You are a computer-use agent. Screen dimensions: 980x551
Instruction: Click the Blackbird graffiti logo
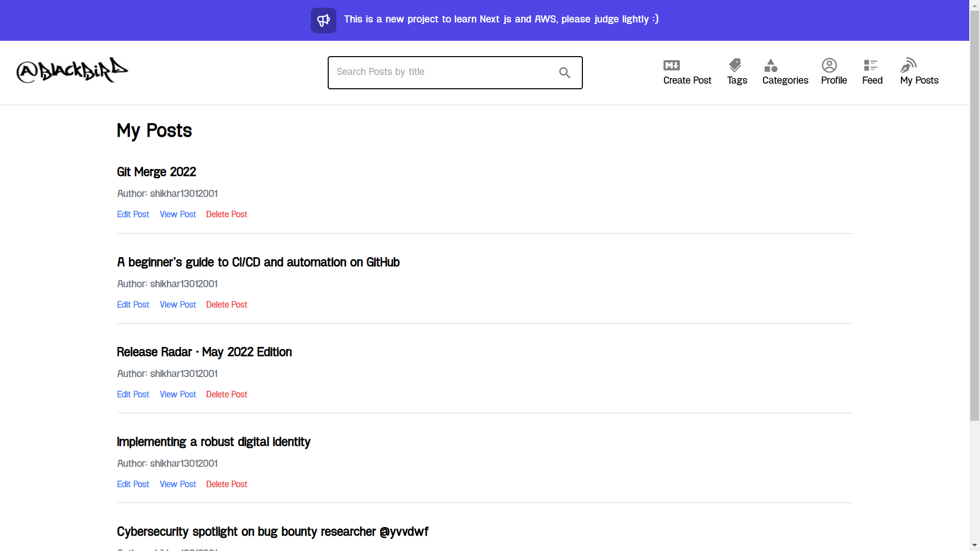(72, 70)
